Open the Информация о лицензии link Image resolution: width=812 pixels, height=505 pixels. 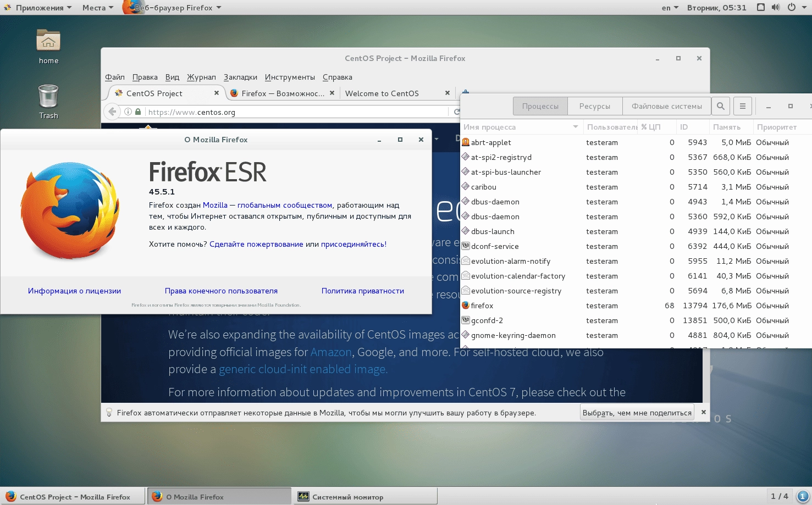(74, 291)
